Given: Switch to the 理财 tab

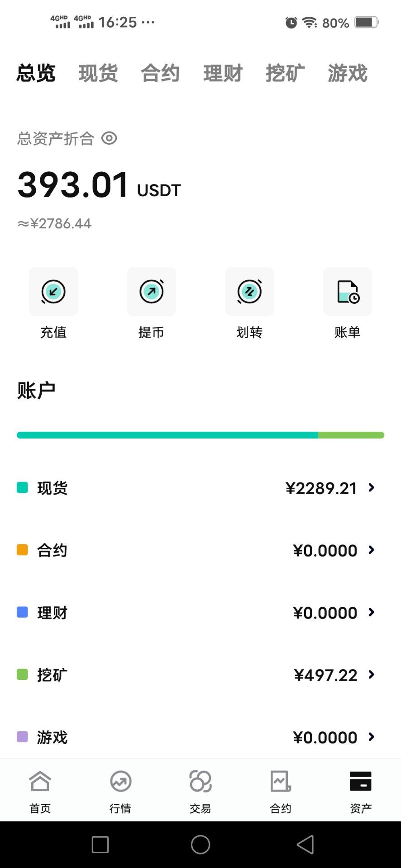Looking at the screenshot, I should [223, 73].
